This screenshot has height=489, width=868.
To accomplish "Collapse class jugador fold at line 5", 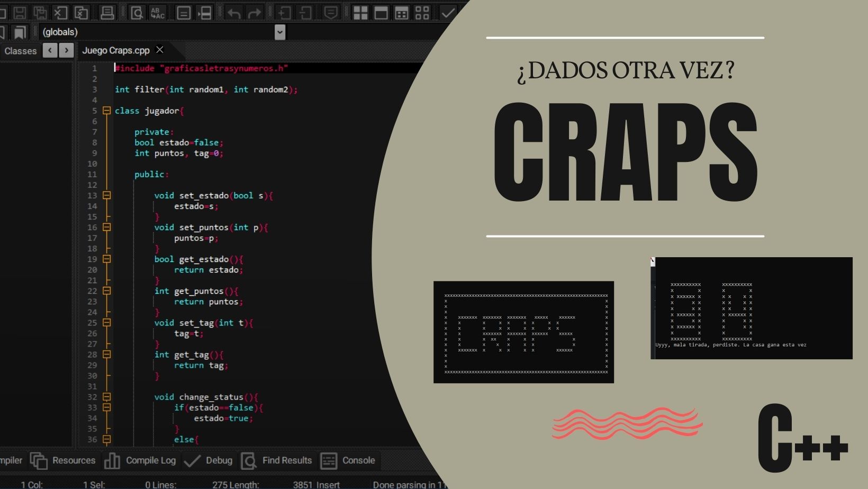I will click(106, 111).
